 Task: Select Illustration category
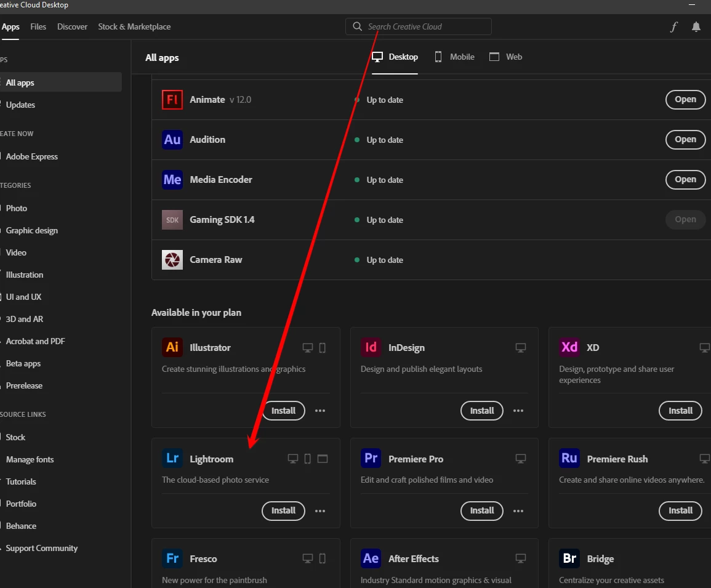coord(25,275)
